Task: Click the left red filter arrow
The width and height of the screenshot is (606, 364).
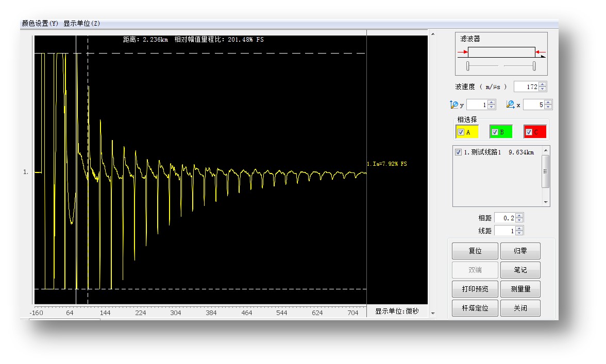Action: 463,52
